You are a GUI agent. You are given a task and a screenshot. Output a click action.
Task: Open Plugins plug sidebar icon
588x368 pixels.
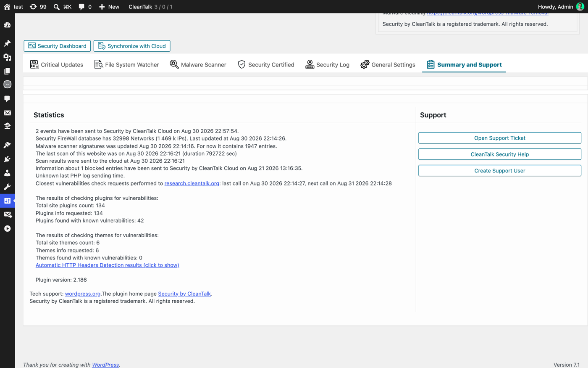[x=7, y=159]
